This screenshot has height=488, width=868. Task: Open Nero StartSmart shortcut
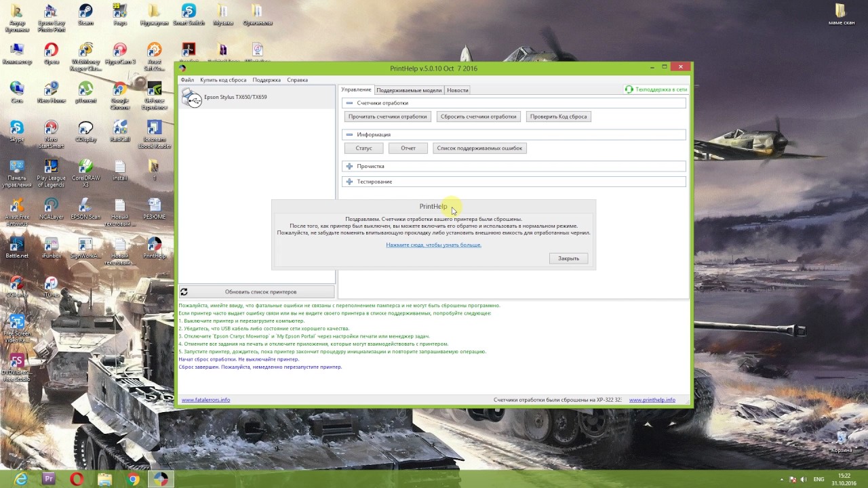coord(51,134)
